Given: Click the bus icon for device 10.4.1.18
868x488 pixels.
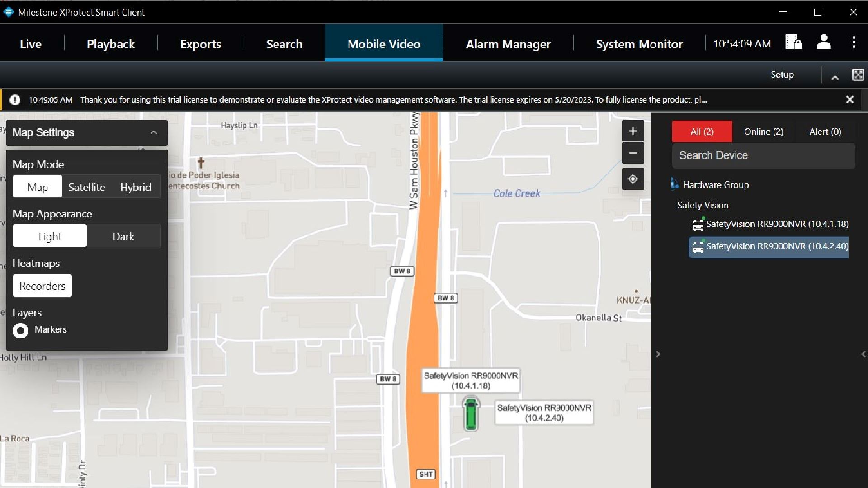Looking at the screenshot, I should pos(698,224).
